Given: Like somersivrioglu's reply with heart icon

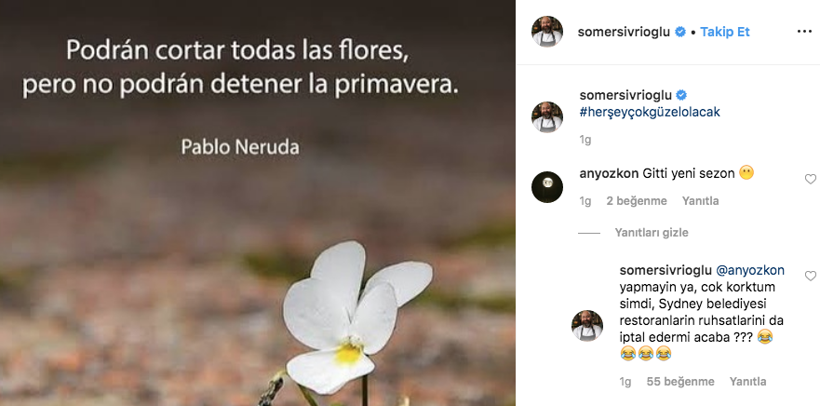Looking at the screenshot, I should (x=810, y=276).
